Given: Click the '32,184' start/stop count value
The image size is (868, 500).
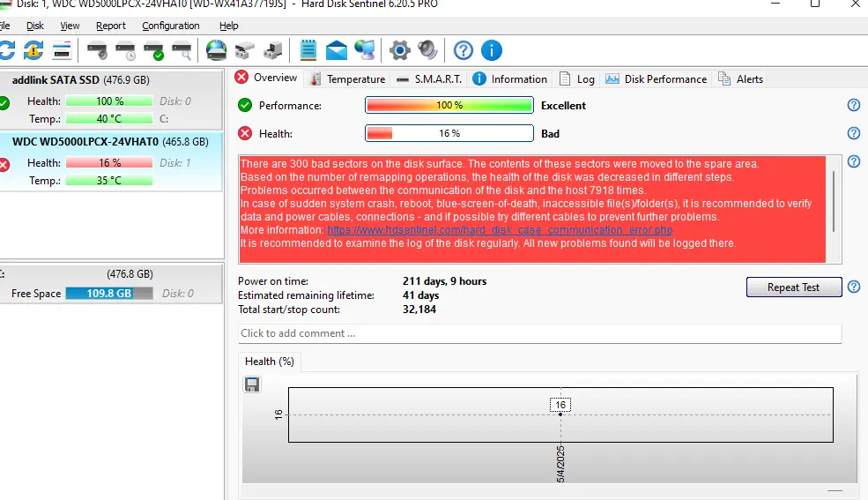Looking at the screenshot, I should pyautogui.click(x=419, y=310).
